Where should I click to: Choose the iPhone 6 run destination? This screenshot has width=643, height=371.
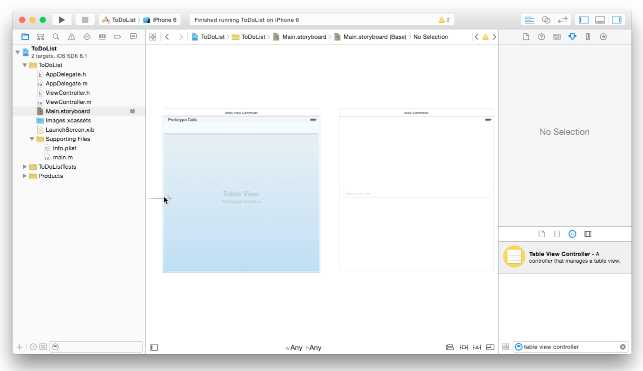coord(160,20)
